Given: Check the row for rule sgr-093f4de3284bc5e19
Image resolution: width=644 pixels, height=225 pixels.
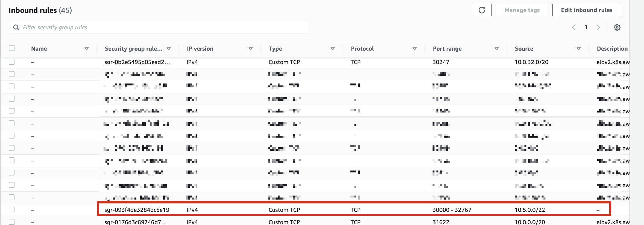Looking at the screenshot, I should pyautogui.click(x=11, y=210).
